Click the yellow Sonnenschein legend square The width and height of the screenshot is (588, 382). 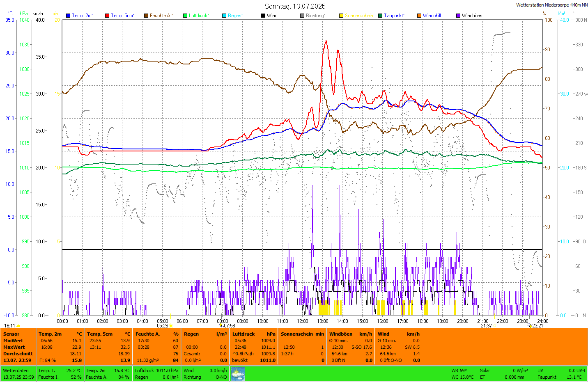pyautogui.click(x=341, y=16)
